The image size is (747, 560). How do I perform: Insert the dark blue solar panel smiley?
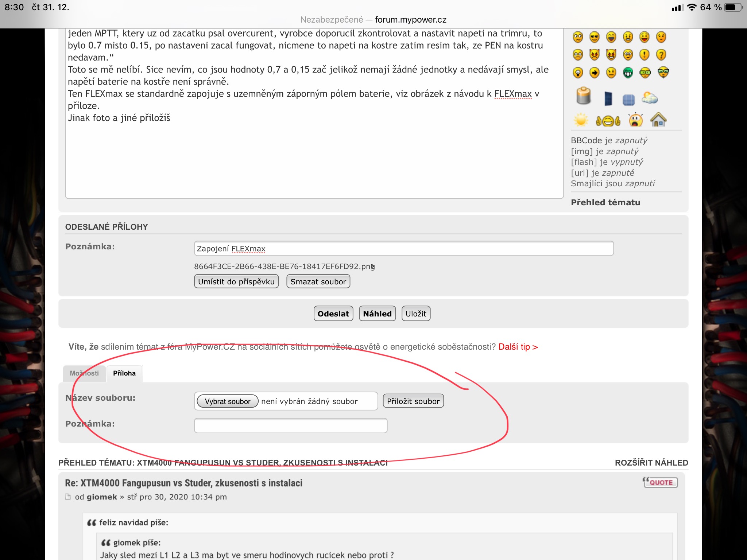point(608,98)
